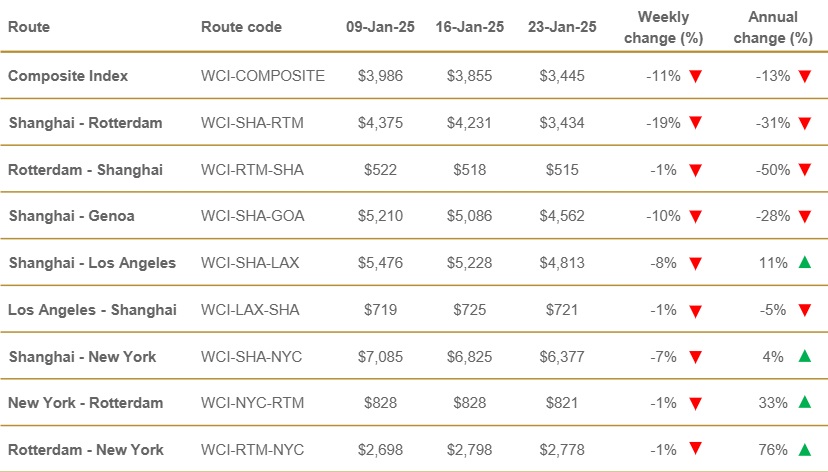
Task: Click red weekly arrow in Shanghai - Rotterdam row
Action: (x=696, y=123)
